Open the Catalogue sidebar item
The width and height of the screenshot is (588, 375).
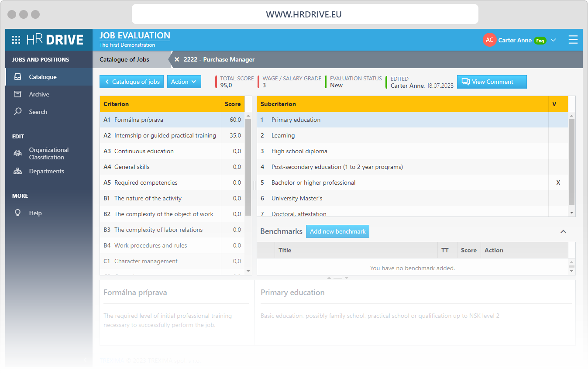(x=43, y=77)
